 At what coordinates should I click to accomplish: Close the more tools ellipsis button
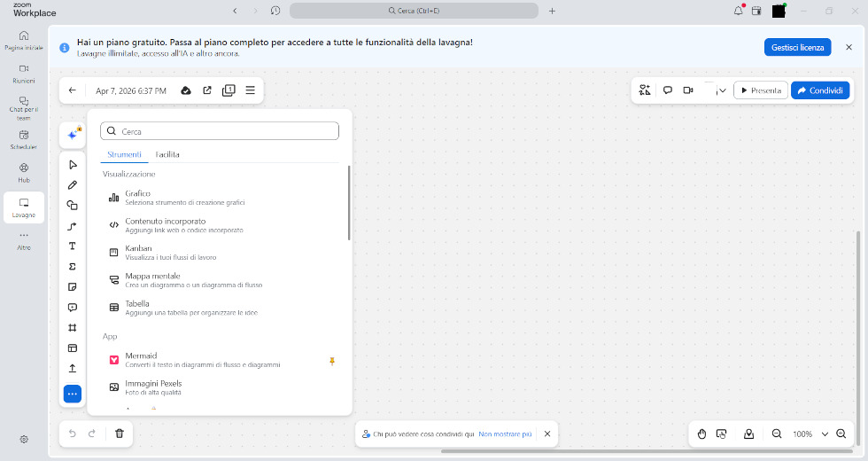pyautogui.click(x=73, y=394)
